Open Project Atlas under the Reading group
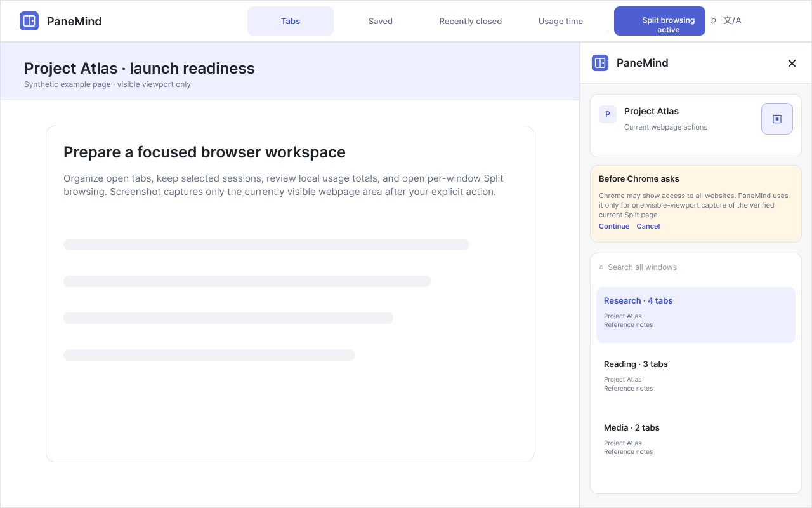Screen dimensions: 812x508 623,380
